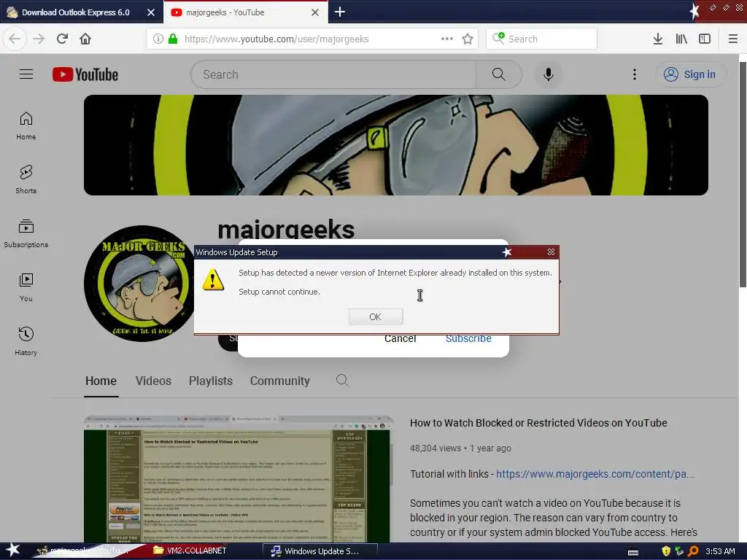Image resolution: width=747 pixels, height=560 pixels.
Task: Close the Download Outlook Express tab
Action: 150,12
